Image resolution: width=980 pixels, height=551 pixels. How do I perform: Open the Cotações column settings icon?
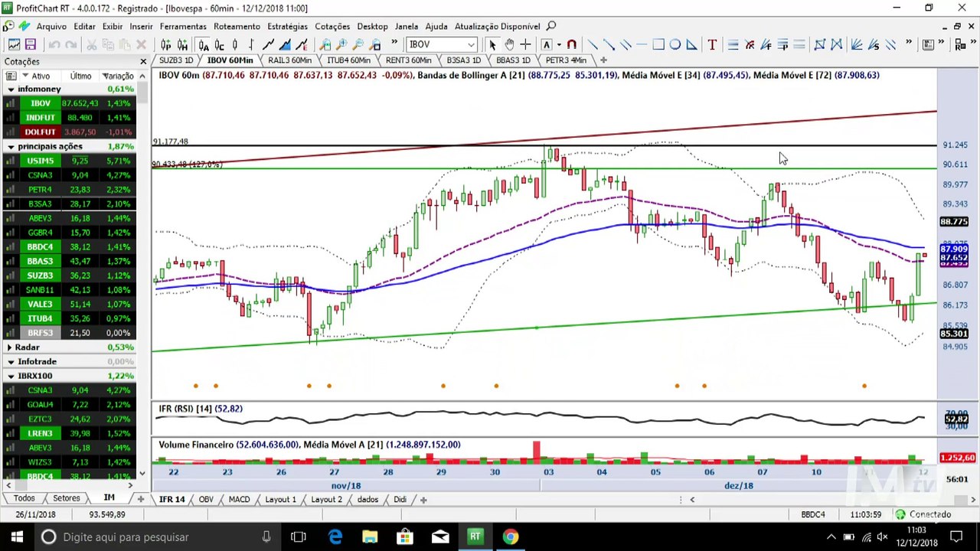pyautogui.click(x=11, y=76)
